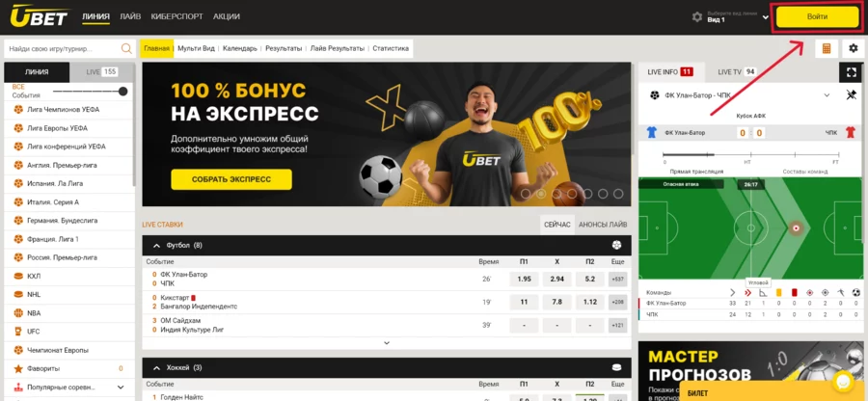
Task: Expand Популярные соревнования in the sidebar
Action: point(121,388)
